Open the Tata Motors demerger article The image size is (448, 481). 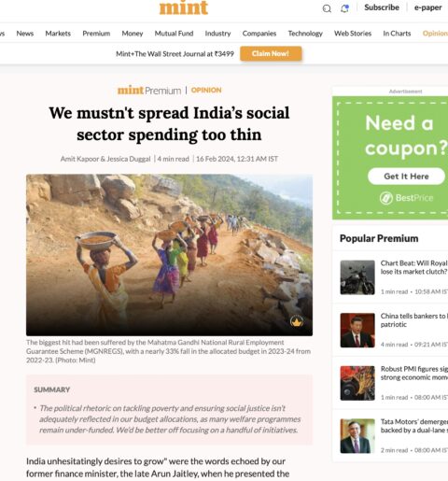tap(414, 426)
